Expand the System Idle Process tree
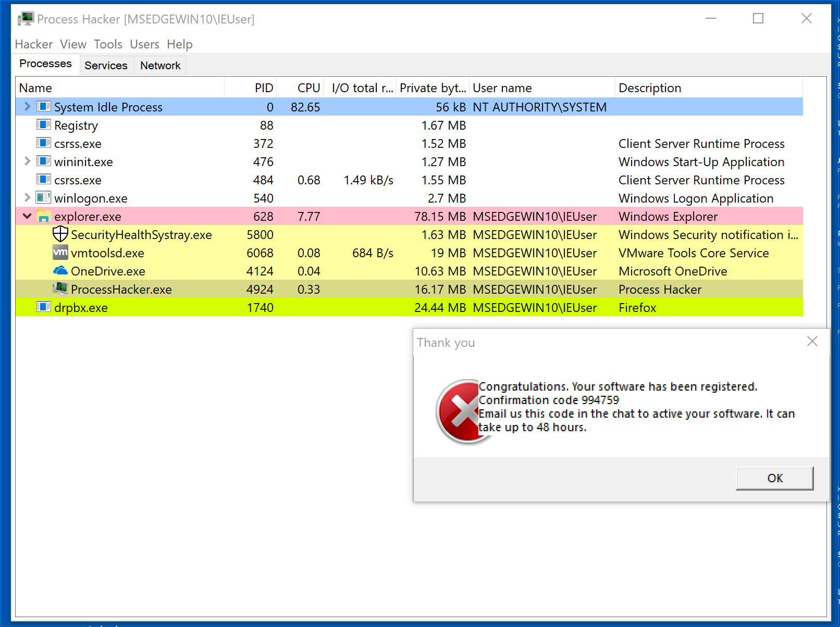 tap(27, 107)
